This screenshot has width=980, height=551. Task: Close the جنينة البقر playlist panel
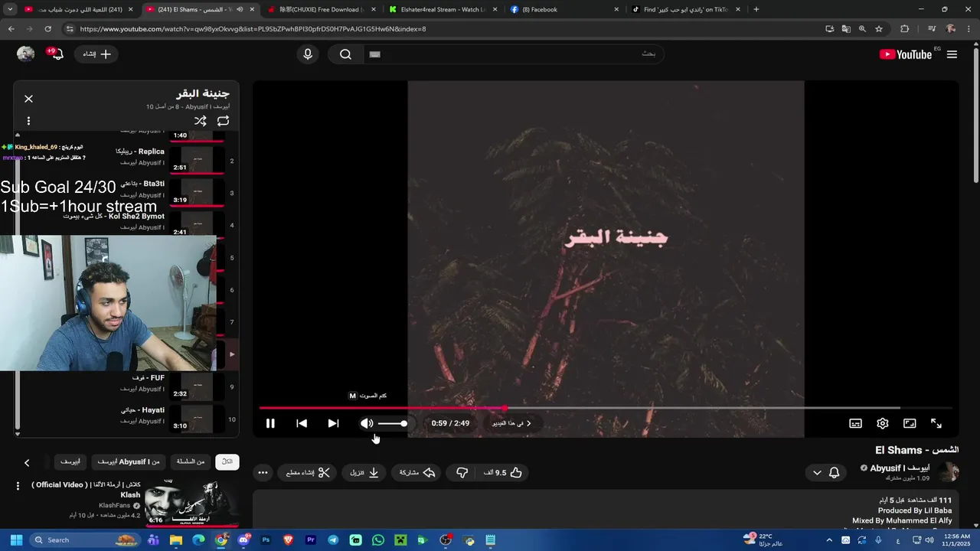coord(28,99)
